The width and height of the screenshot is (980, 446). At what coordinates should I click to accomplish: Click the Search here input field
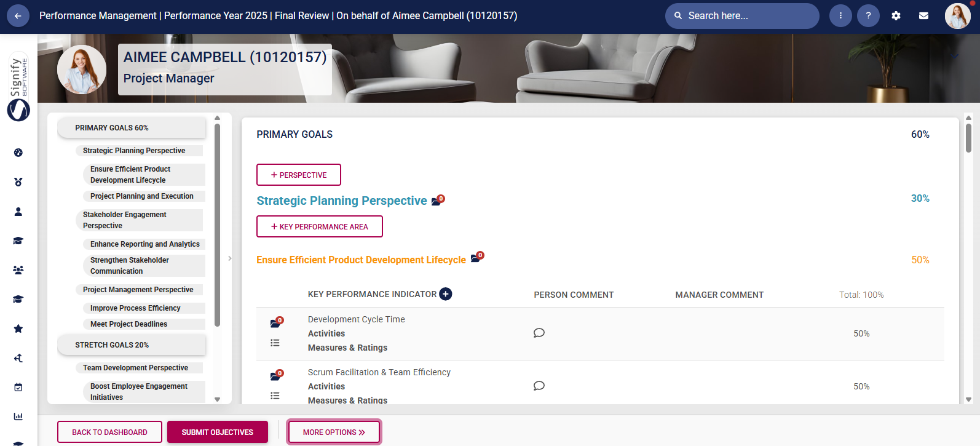coord(747,16)
